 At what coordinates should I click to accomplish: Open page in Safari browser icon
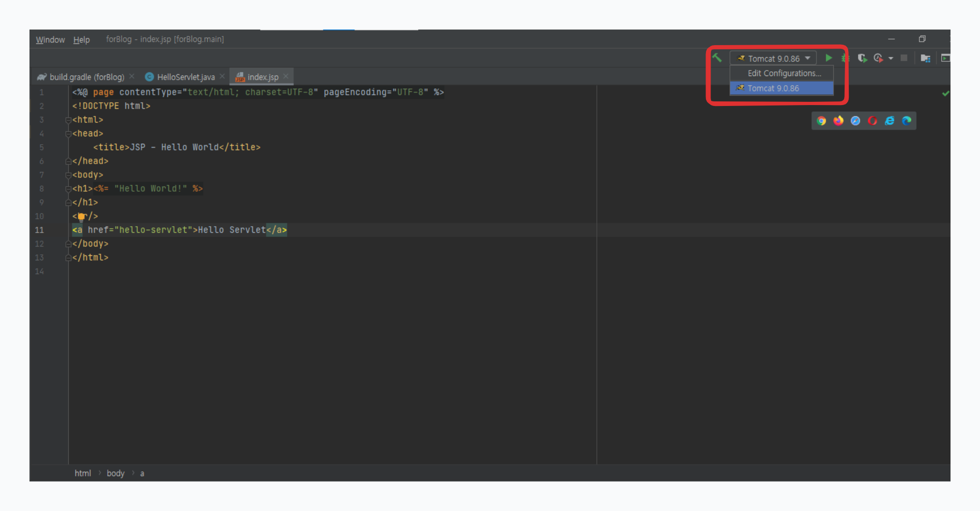click(x=855, y=121)
